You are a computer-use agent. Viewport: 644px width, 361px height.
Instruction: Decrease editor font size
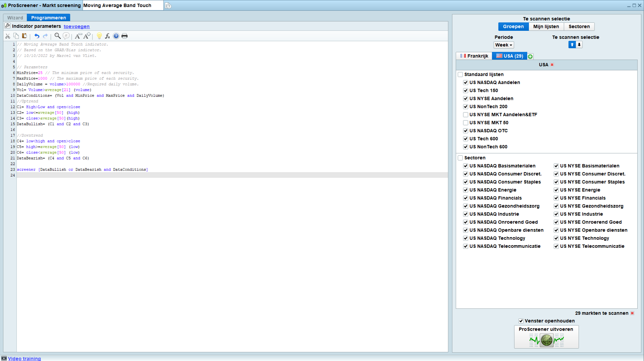78,36
